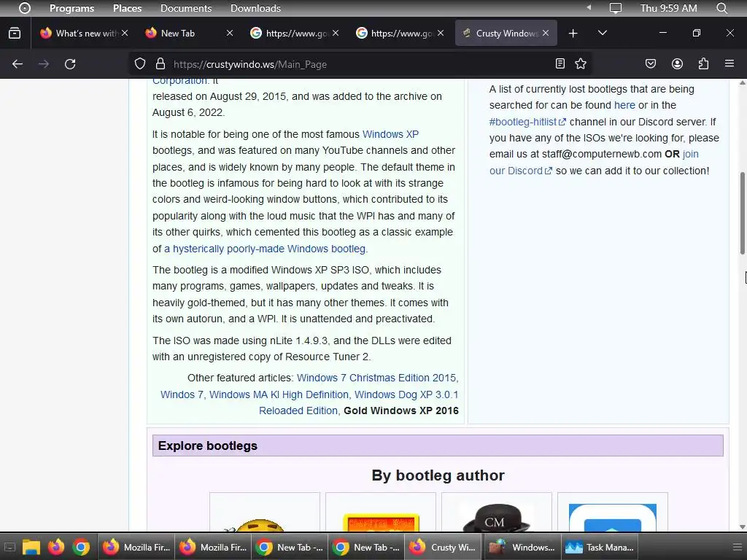Switch to Crusty Wi... taskbar window

443,547
